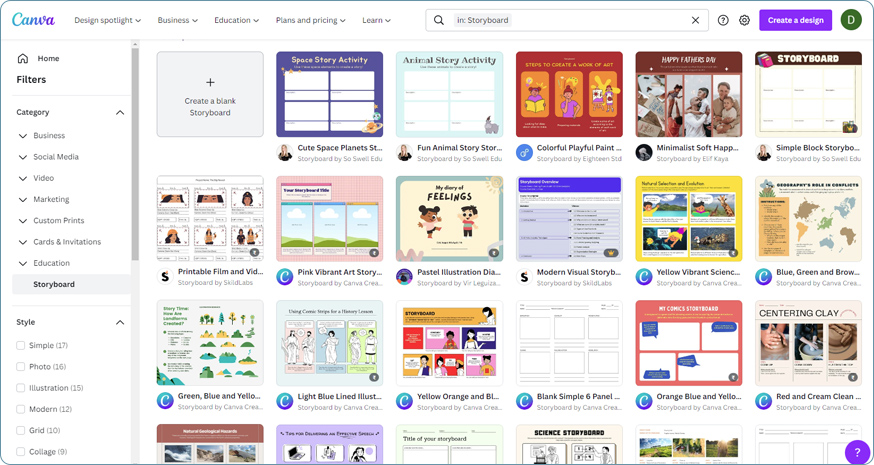Open the Plans and pricing menu
874x465 pixels.
311,20
